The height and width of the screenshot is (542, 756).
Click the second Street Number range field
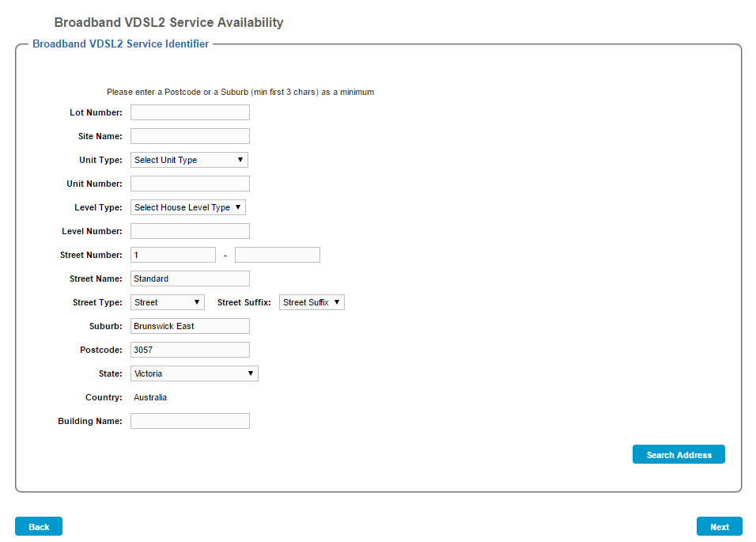tap(277, 255)
